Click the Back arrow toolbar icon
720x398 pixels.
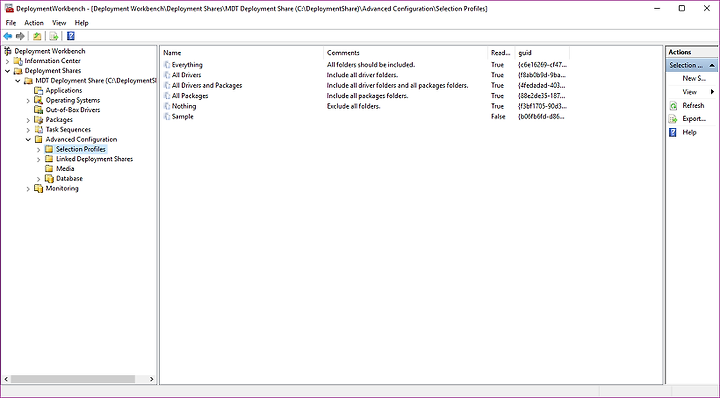click(x=8, y=36)
